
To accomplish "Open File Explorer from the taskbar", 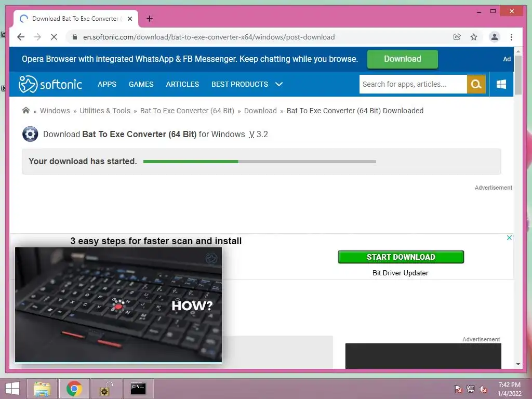I will pos(43,389).
